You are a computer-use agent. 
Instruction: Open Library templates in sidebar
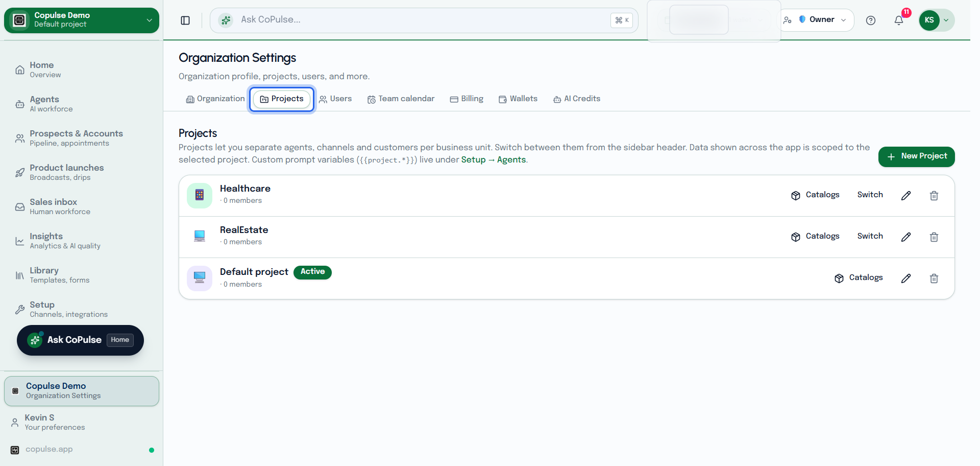(x=82, y=275)
